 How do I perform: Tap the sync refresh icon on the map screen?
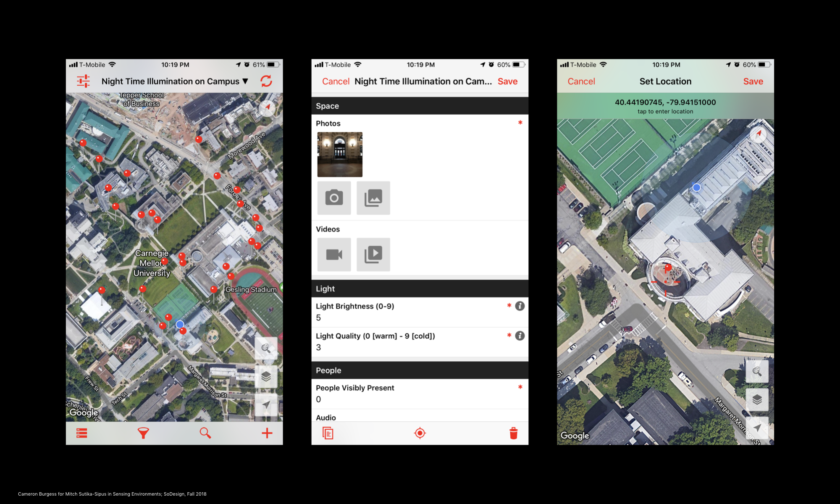(x=266, y=81)
